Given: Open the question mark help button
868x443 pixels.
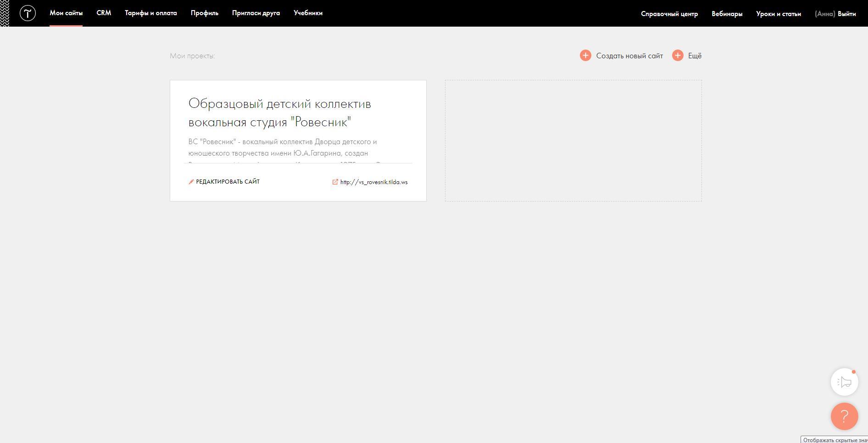Looking at the screenshot, I should [x=844, y=416].
